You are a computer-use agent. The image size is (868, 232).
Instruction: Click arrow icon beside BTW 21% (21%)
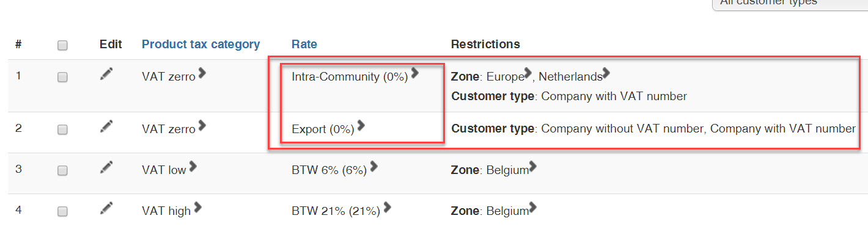pyautogui.click(x=387, y=208)
